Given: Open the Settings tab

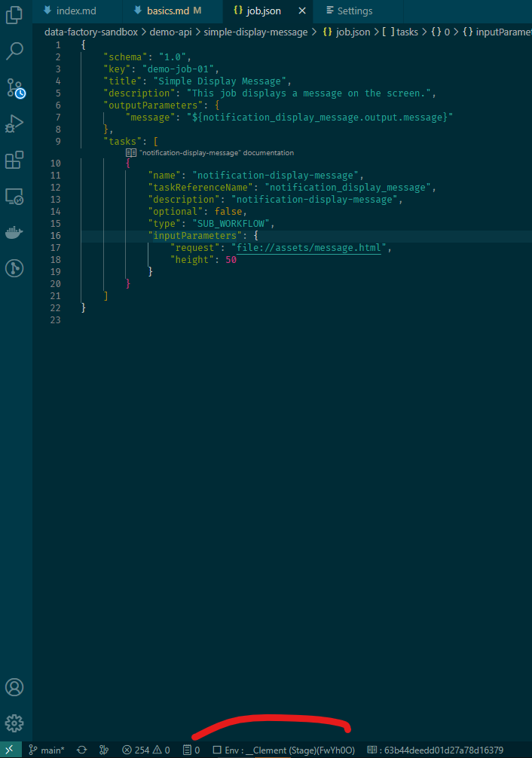Looking at the screenshot, I should tap(354, 11).
